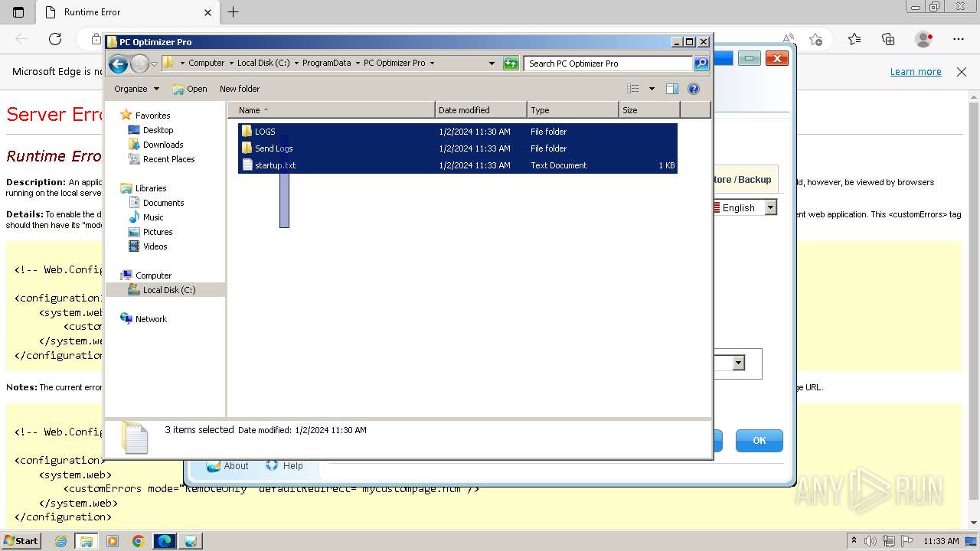Sort files by Type column
This screenshot has height=551, width=980.
[573, 110]
